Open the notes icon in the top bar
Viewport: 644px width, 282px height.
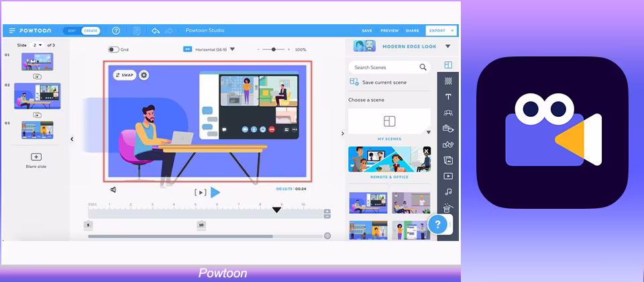click(x=137, y=31)
